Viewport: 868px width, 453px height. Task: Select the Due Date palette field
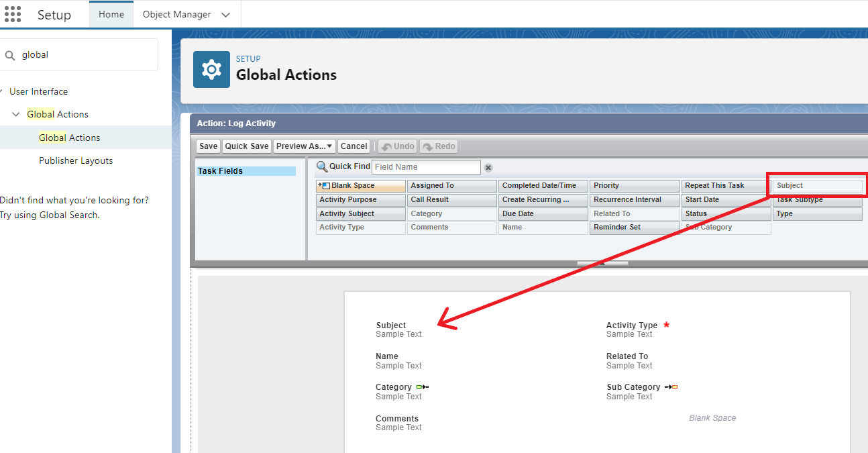pyautogui.click(x=543, y=214)
